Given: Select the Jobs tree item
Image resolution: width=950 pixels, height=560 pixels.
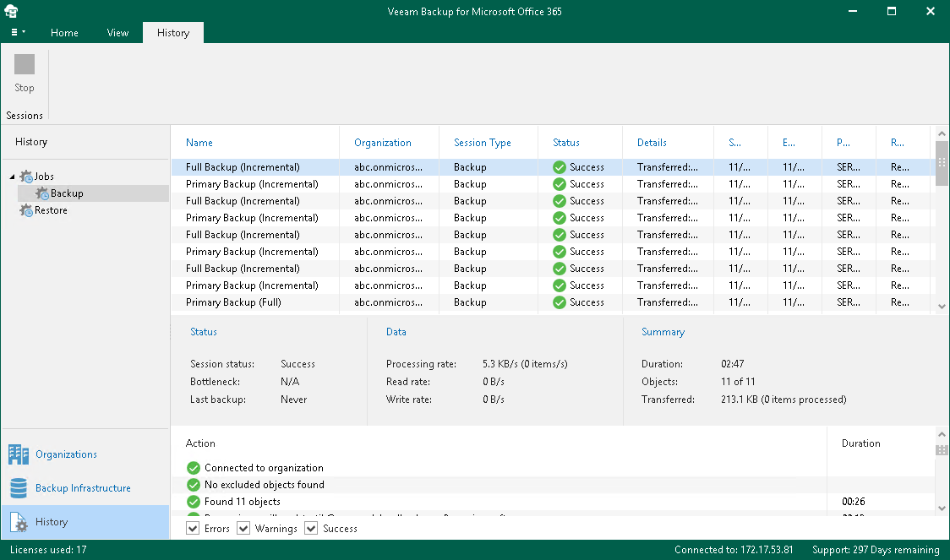Looking at the screenshot, I should (44, 177).
